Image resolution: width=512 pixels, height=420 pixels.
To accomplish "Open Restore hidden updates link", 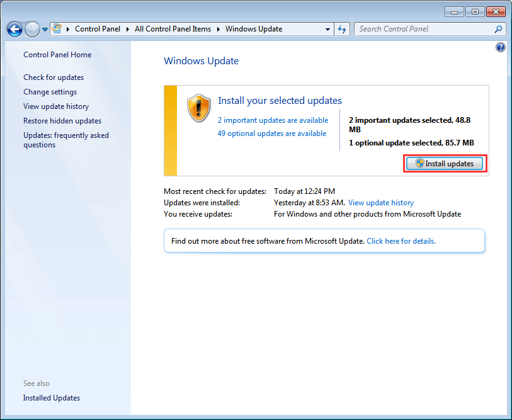I will 62,121.
